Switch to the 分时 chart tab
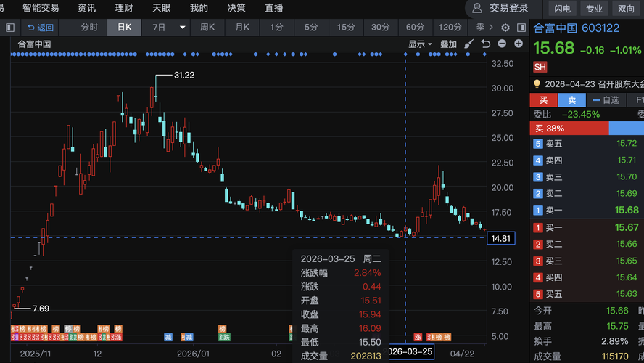Screen dimensions: 644x363 click(x=89, y=28)
